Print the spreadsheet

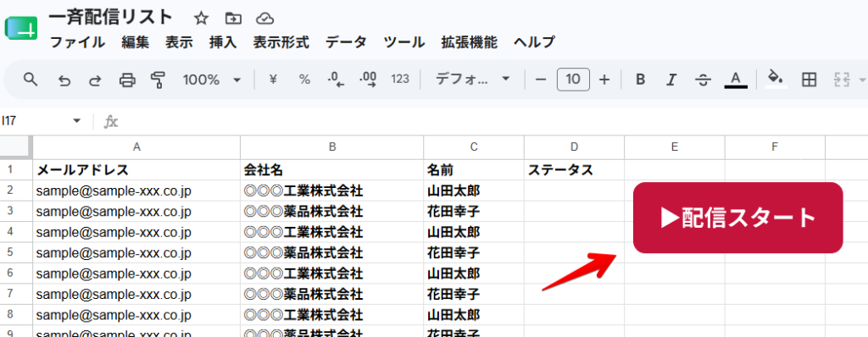click(127, 80)
